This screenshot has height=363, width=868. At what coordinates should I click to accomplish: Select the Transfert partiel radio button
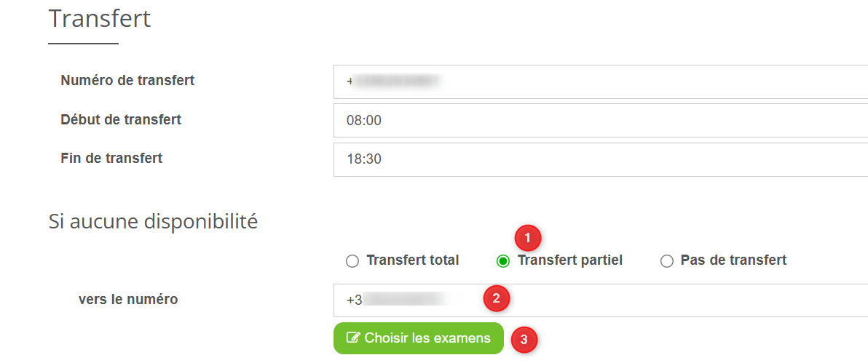tap(502, 261)
